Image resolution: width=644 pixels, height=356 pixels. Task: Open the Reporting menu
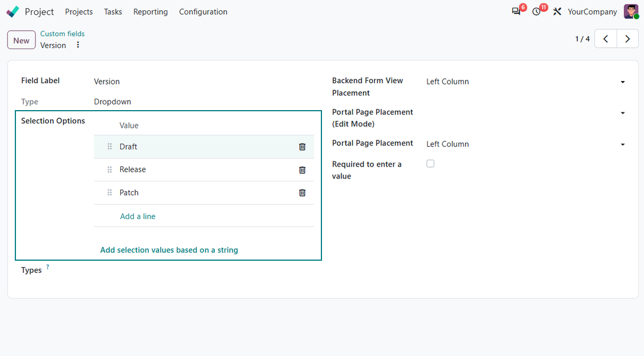(150, 12)
